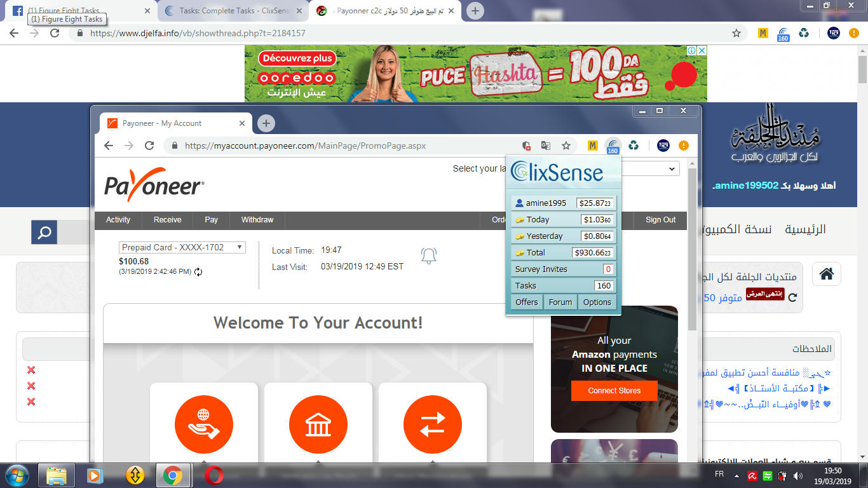The width and height of the screenshot is (868, 488).
Task: Click the transfer arrows orange circle icon
Action: (433, 424)
